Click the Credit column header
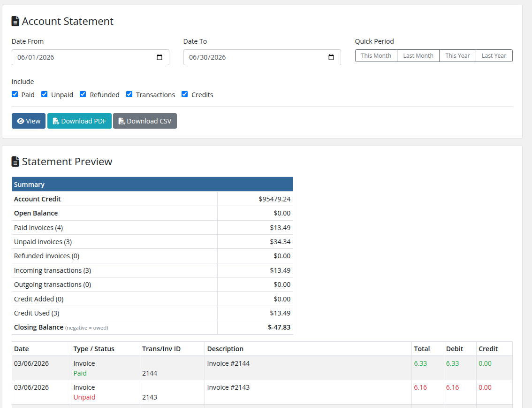 pyautogui.click(x=494, y=348)
